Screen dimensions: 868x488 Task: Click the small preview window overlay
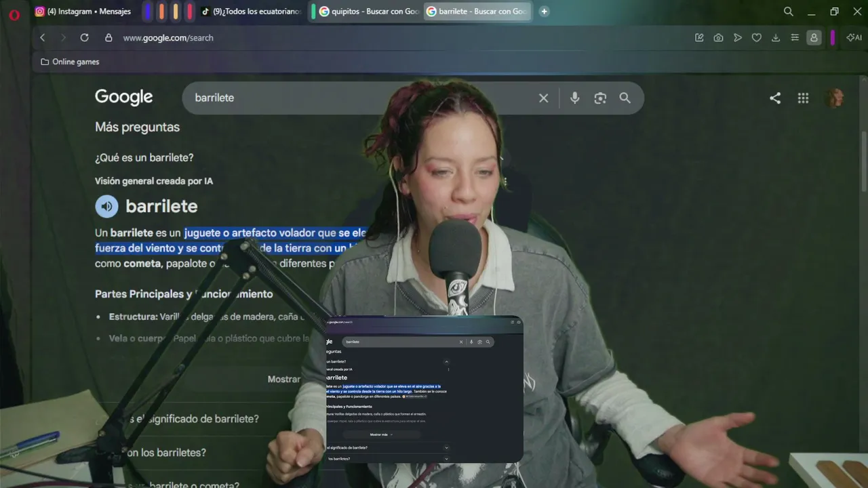click(425, 390)
